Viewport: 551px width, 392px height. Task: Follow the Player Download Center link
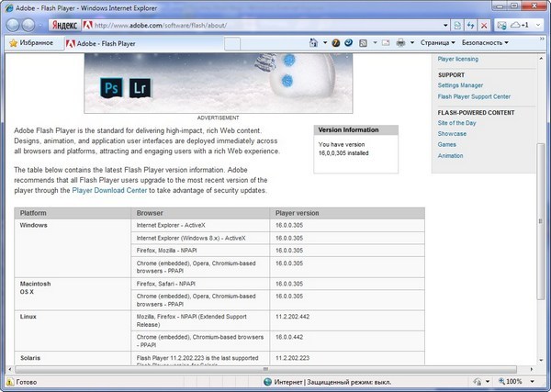[x=109, y=190]
